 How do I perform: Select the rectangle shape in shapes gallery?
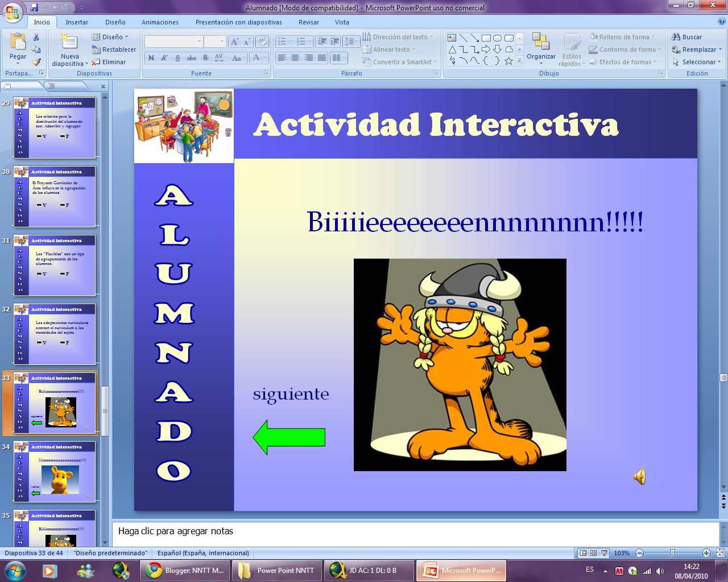click(486, 38)
